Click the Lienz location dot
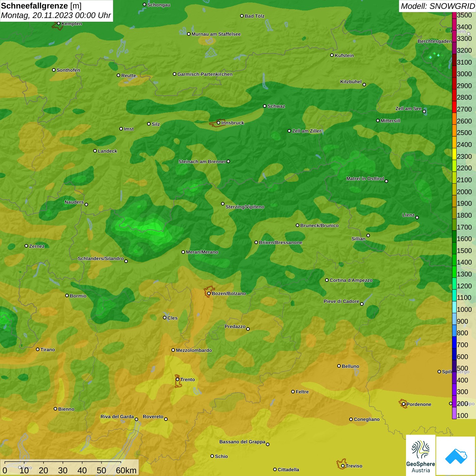Image resolution: width=476 pixels, height=476 pixels. pos(417,218)
